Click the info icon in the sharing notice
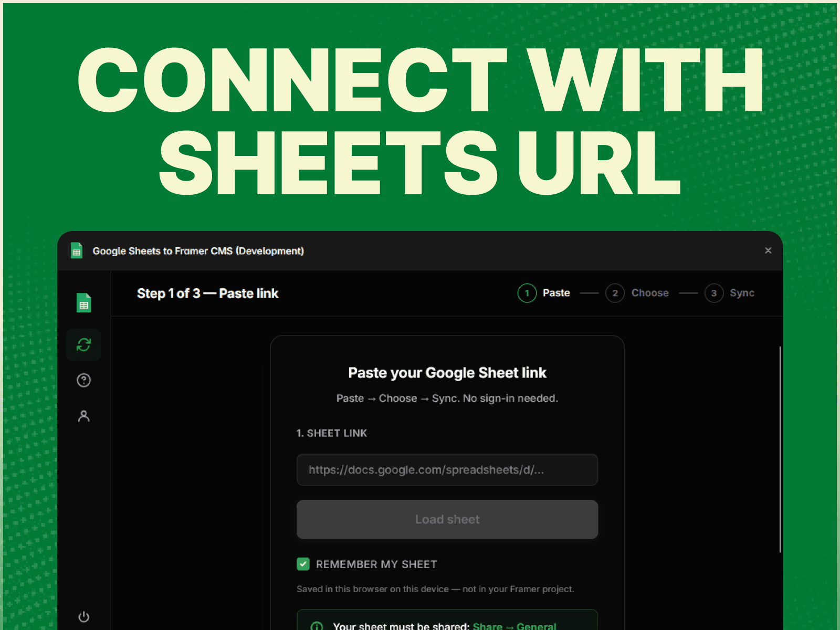 point(317,626)
